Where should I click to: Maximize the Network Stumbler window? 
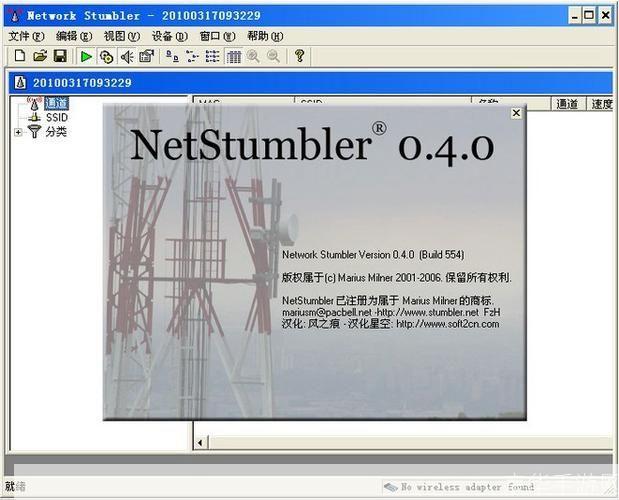(x=589, y=16)
